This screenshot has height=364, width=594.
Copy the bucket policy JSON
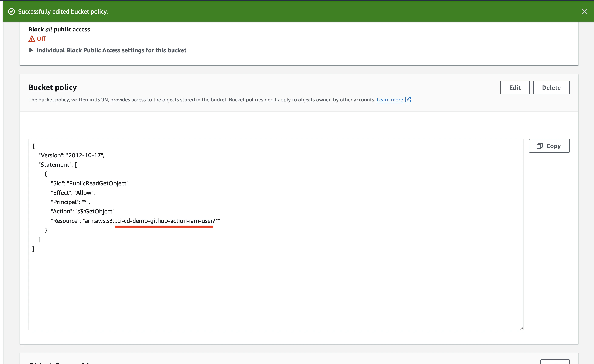click(x=549, y=146)
